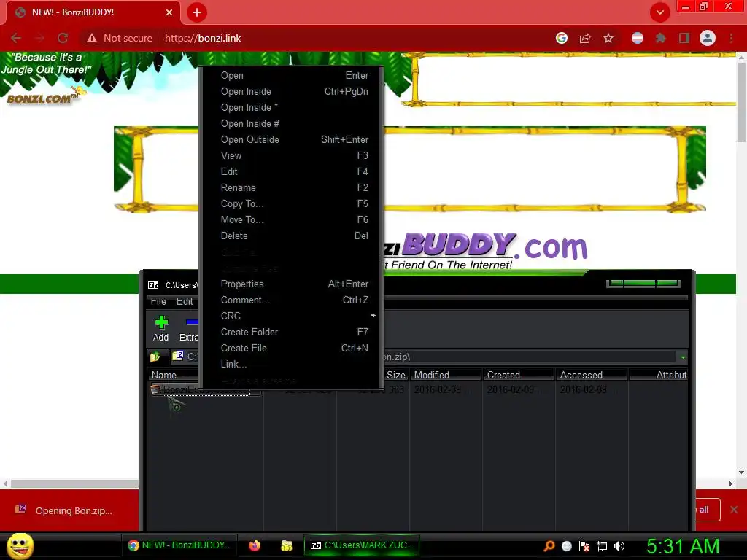Expand the Chrome tab search dropdown
747x560 pixels.
660,12
